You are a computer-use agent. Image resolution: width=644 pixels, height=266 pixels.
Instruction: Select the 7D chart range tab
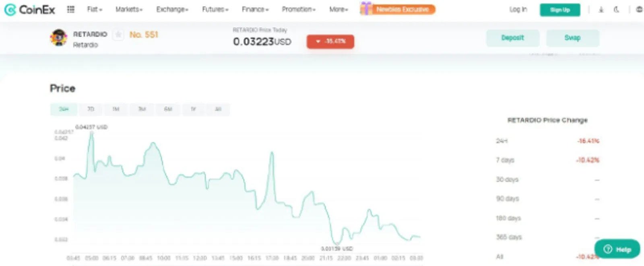point(91,109)
